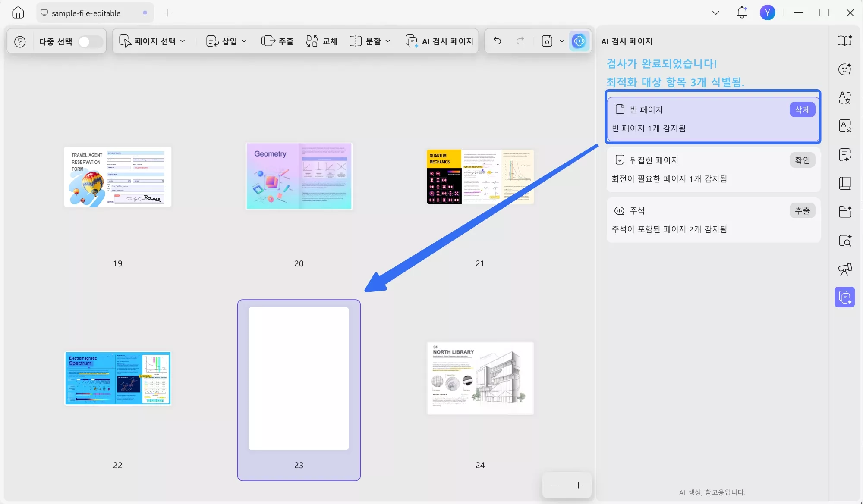Click 추출 on the 주석 annotation card

point(802,210)
